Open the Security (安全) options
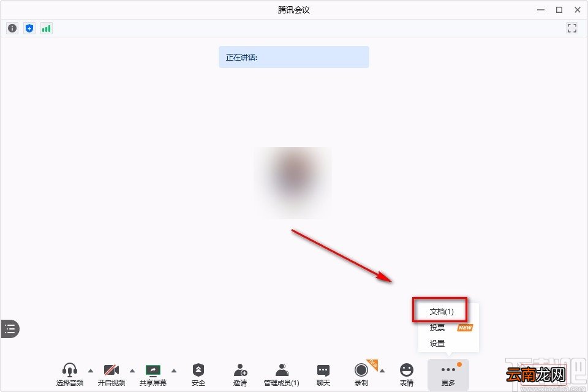The height and width of the screenshot is (392, 588). pyautogui.click(x=198, y=374)
